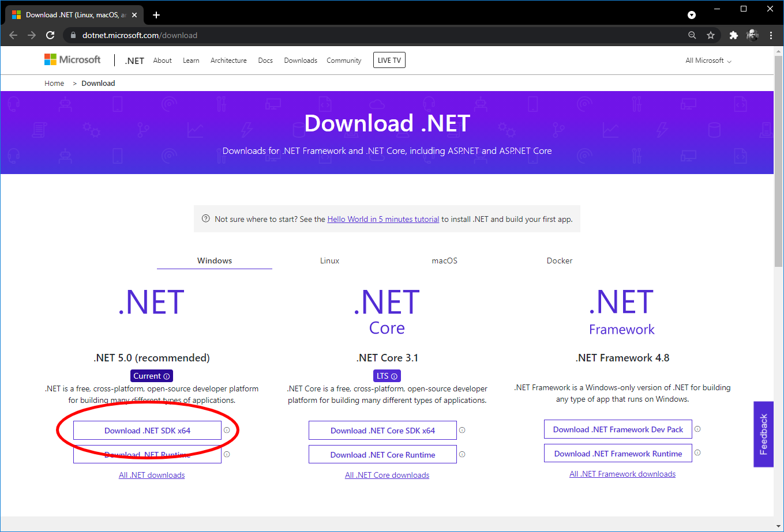Open the Chrome profile avatar

[752, 35]
